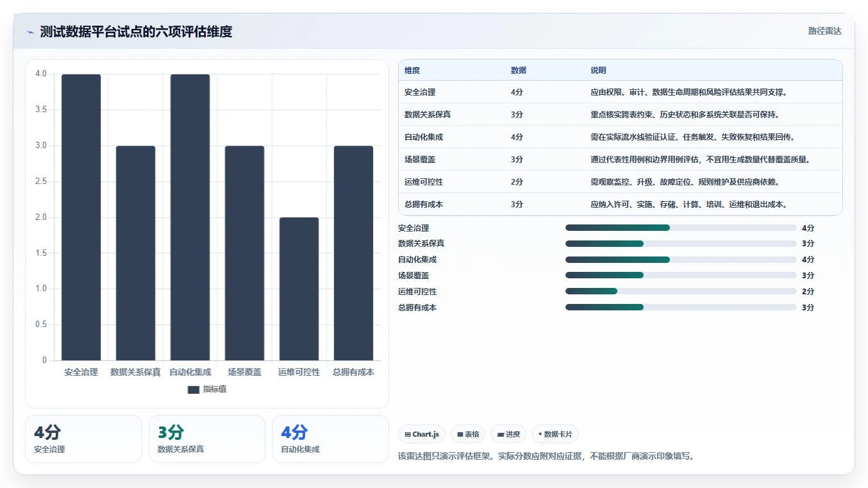Click the 场景覆盖 chart bar
Screen dimensions: 868x488
244,253
